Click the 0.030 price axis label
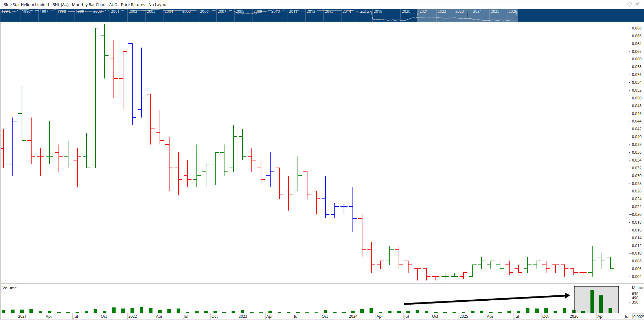This screenshot has width=644, height=322. (x=637, y=176)
